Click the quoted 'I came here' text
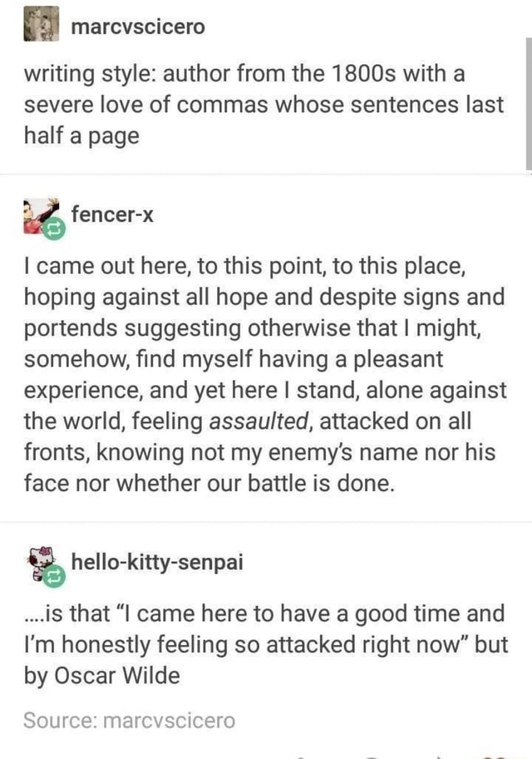Viewport: 532px width, 759px height. [x=265, y=629]
